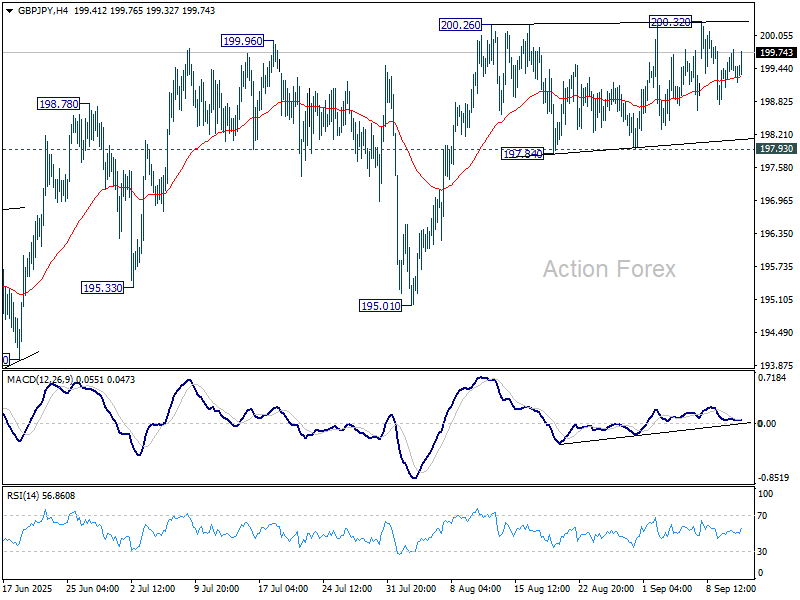This screenshot has height=600, width=800.
Task: Open the RSI(14) indicator label
Action: (40, 495)
